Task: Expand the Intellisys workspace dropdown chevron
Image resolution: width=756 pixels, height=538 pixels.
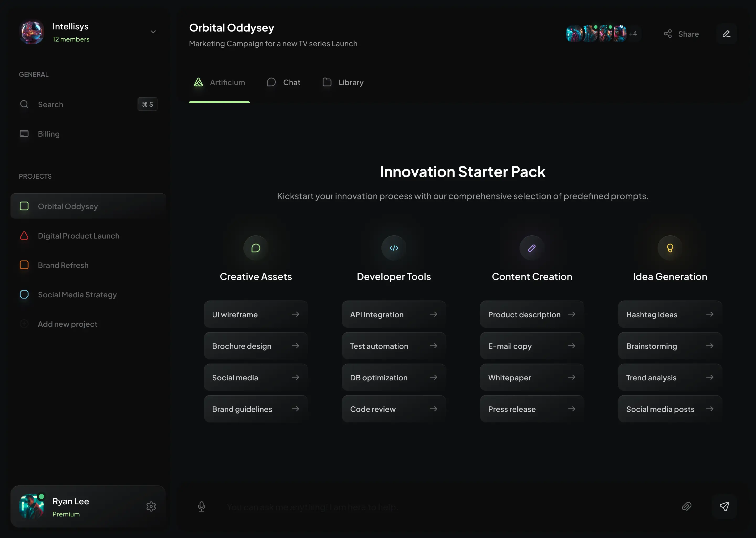Action: tap(153, 32)
